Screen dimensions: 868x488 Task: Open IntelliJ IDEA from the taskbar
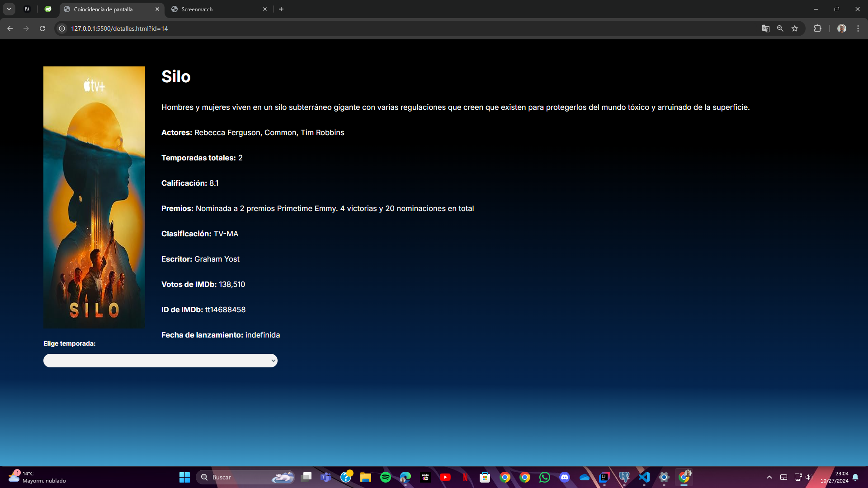pyautogui.click(x=604, y=477)
